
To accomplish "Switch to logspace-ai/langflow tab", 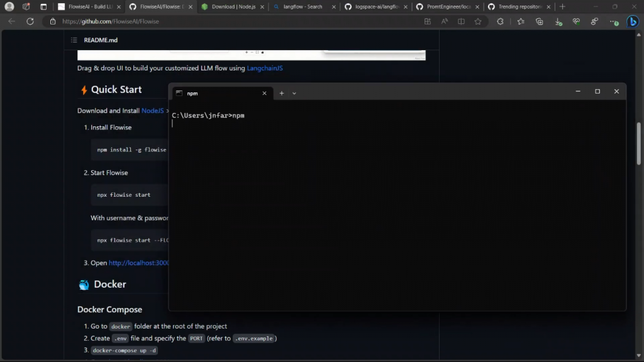I will pyautogui.click(x=377, y=6).
